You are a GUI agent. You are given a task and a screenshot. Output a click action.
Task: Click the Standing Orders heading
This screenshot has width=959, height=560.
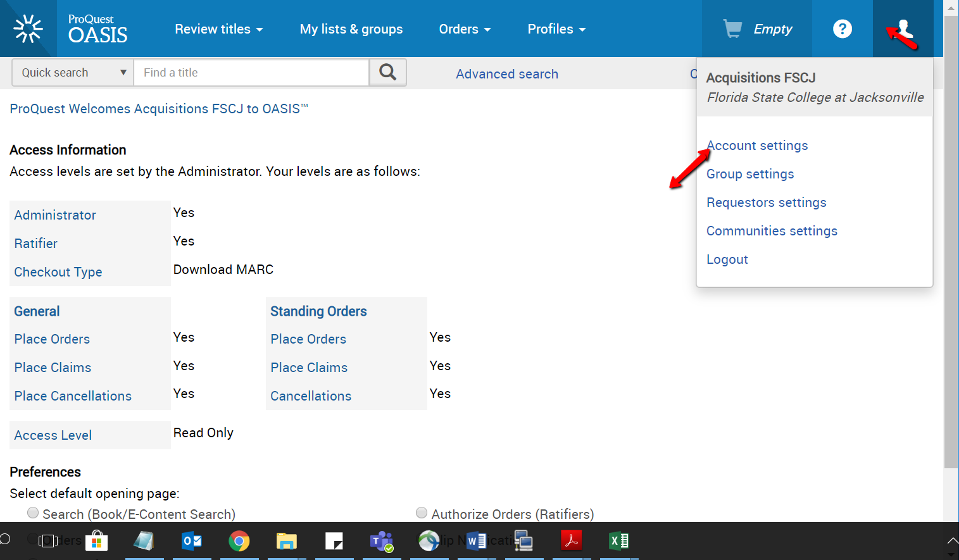318,311
